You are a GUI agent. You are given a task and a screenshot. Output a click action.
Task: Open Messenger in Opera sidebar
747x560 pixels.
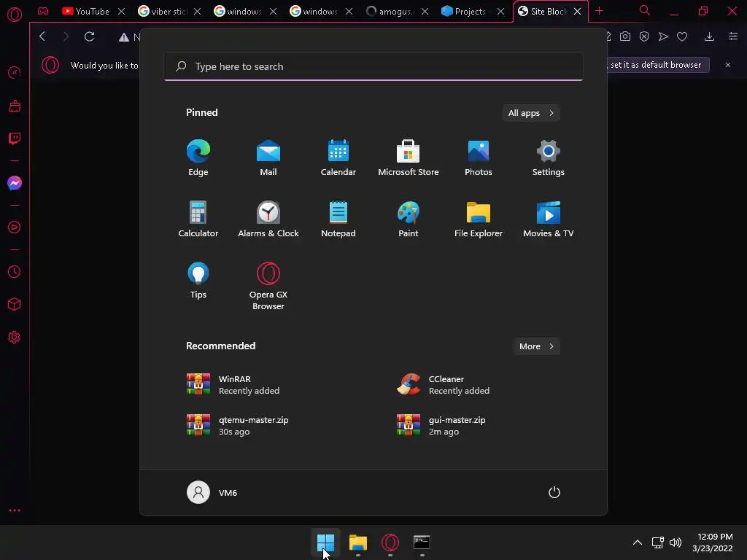[x=15, y=183]
